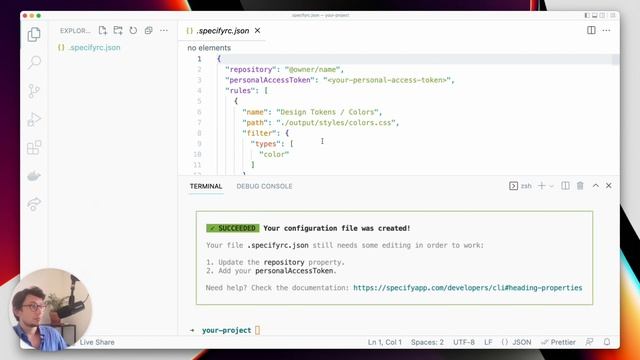Click the "types" key in the editor
The image size is (640, 360).
pyautogui.click(x=268, y=144)
